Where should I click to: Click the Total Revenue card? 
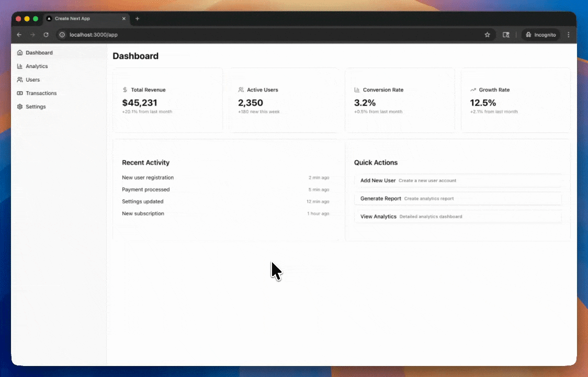tap(167, 100)
